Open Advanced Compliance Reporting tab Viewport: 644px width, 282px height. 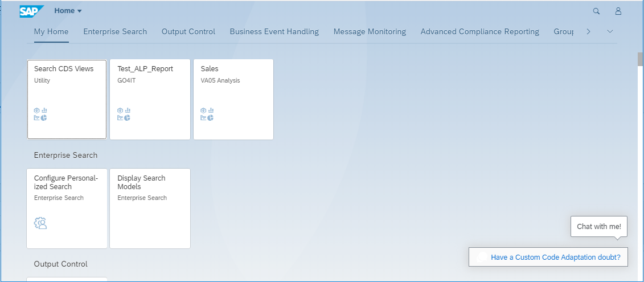click(479, 32)
